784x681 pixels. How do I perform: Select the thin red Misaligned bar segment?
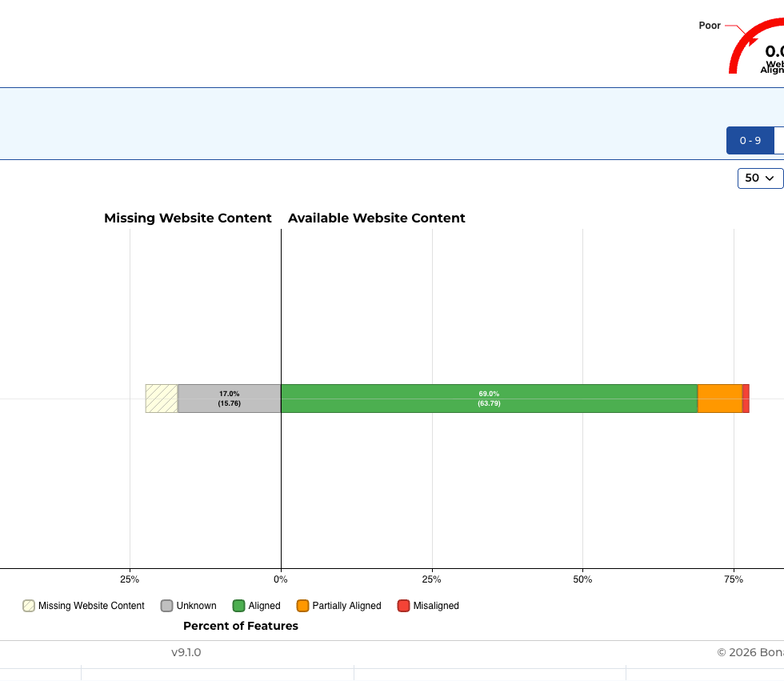coord(746,399)
